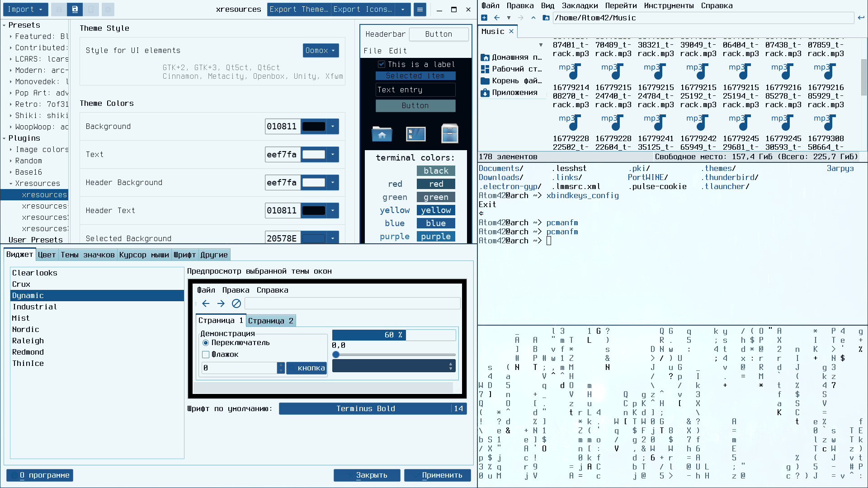Click the Header Text color swatch
868x488 pixels.
click(314, 210)
